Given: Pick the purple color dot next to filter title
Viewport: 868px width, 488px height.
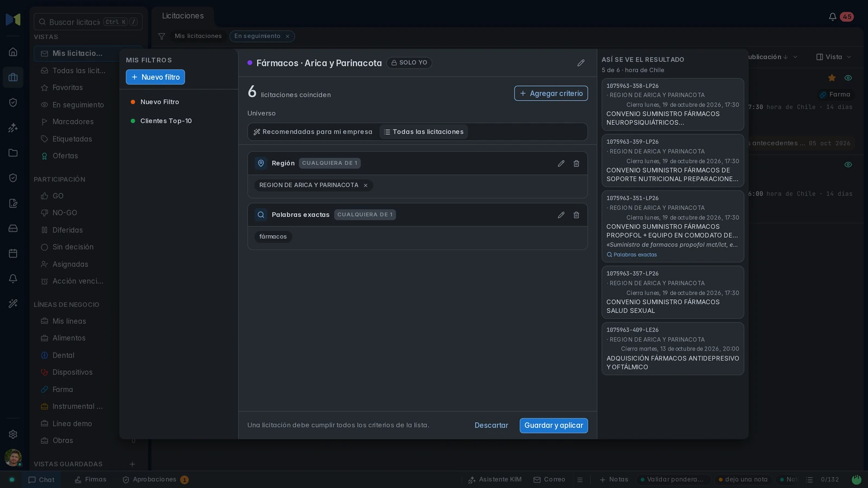Looking at the screenshot, I should pyautogui.click(x=250, y=63).
